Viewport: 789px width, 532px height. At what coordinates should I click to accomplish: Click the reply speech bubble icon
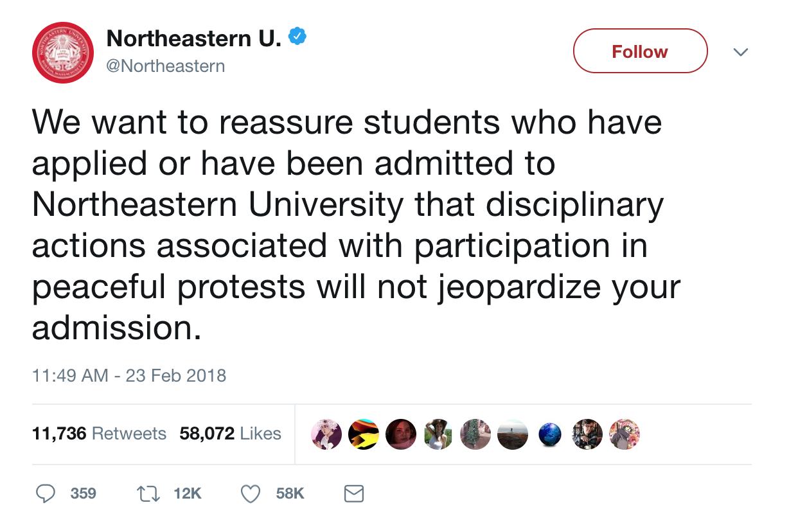coord(45,493)
